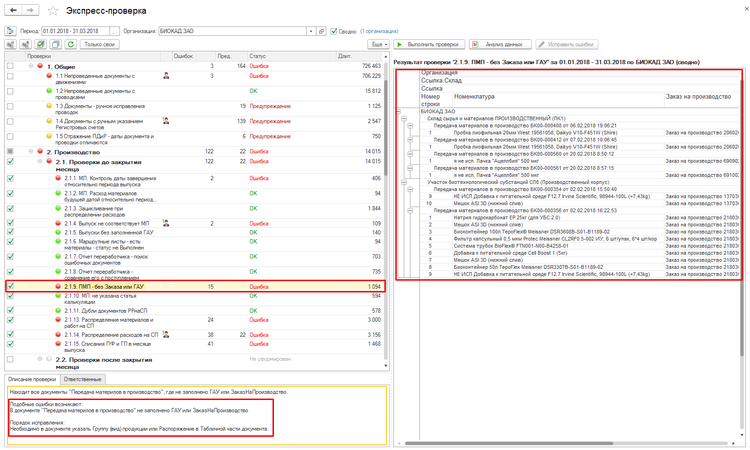Viewport: 750px width, 450px height.
Task: Collapse Участок биотехнологический субстанций СПб group
Action: tap(404, 182)
